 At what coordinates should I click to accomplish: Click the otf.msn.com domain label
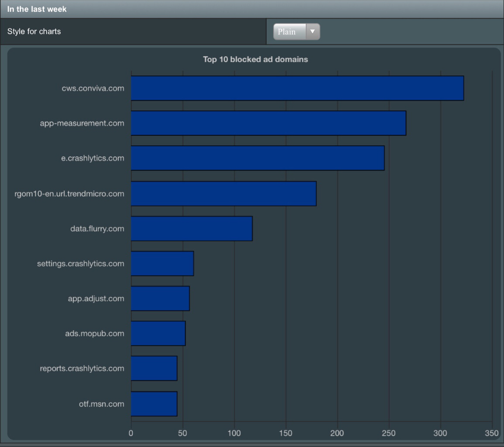(101, 404)
